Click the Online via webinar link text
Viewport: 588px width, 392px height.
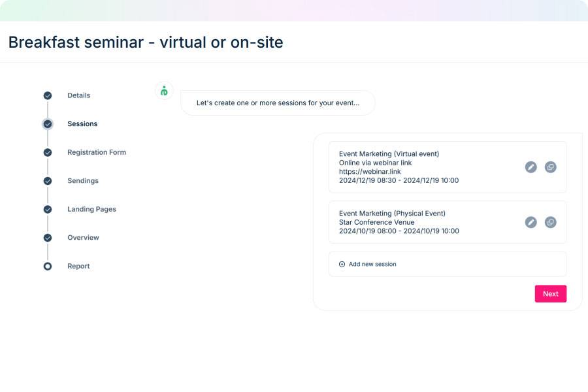376,163
